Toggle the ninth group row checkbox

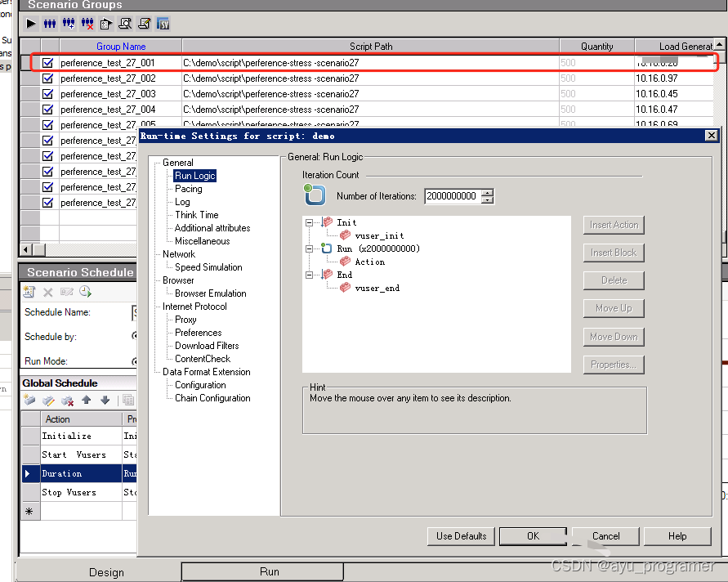tap(48, 186)
